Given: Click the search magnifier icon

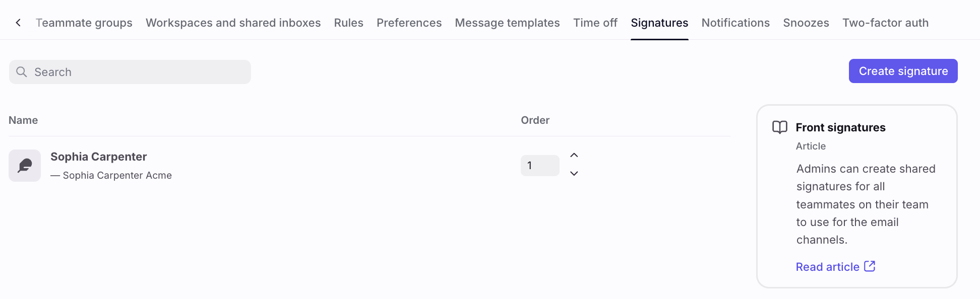Looking at the screenshot, I should tap(22, 72).
